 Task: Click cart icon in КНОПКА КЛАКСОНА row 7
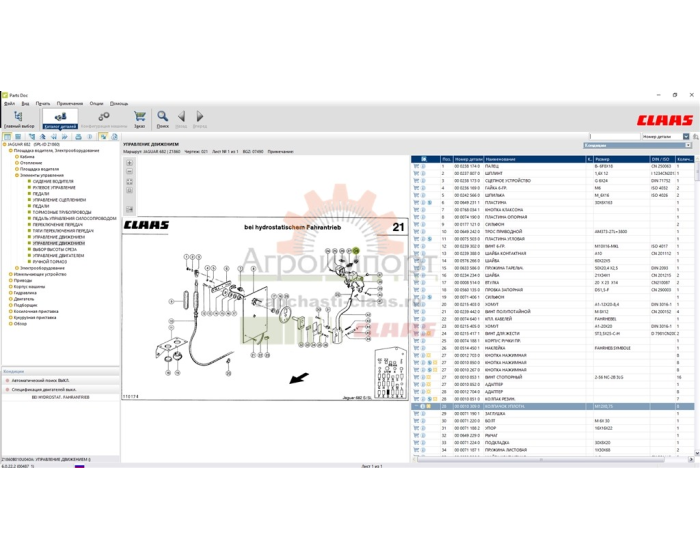click(416, 209)
